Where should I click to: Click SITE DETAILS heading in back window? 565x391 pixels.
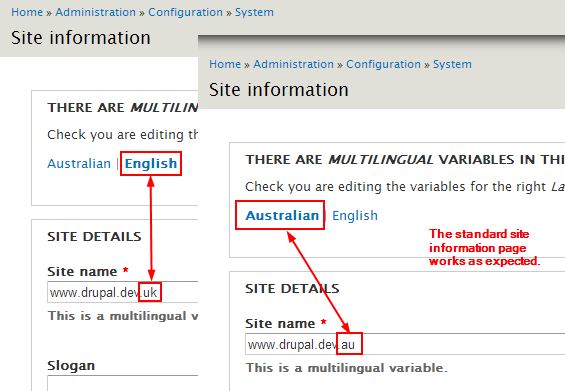coord(94,236)
